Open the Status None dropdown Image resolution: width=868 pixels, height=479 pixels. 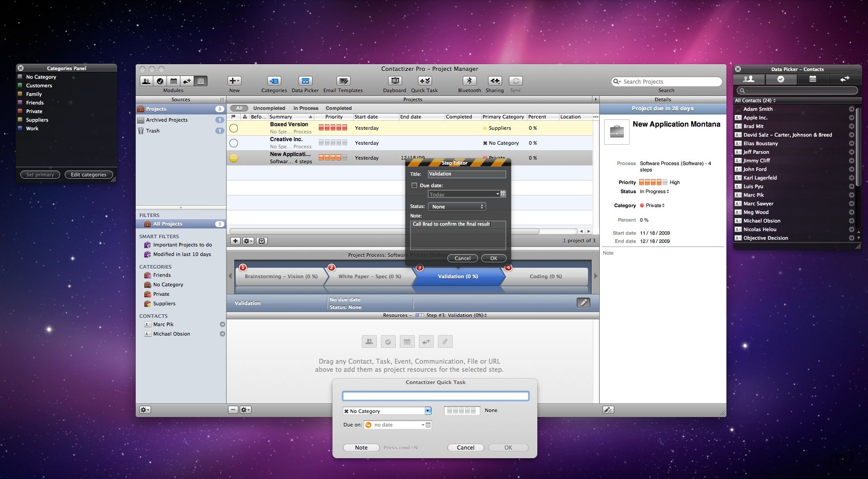457,207
